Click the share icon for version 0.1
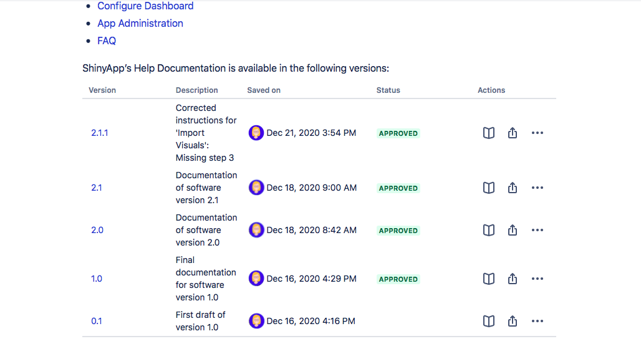 [512, 321]
